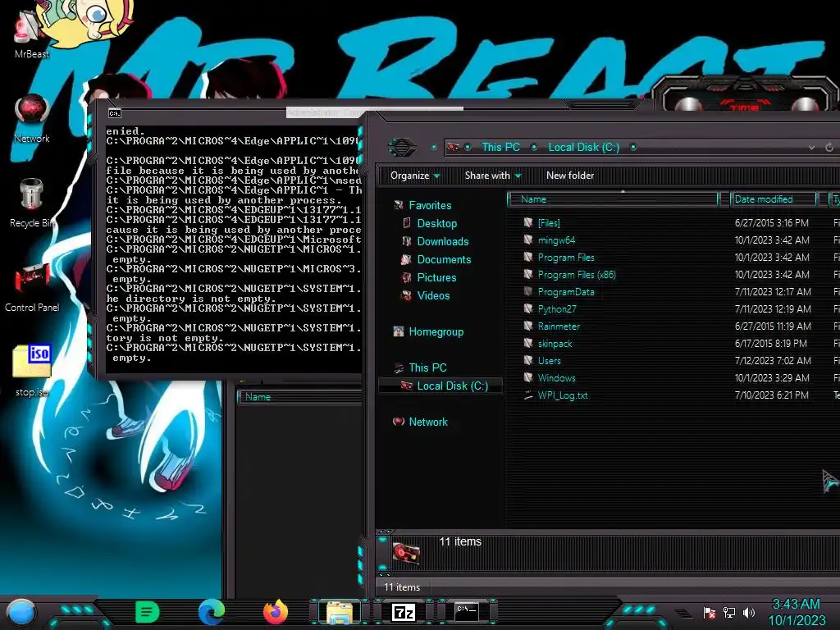Click the Command Prompt window system icon

click(x=115, y=113)
